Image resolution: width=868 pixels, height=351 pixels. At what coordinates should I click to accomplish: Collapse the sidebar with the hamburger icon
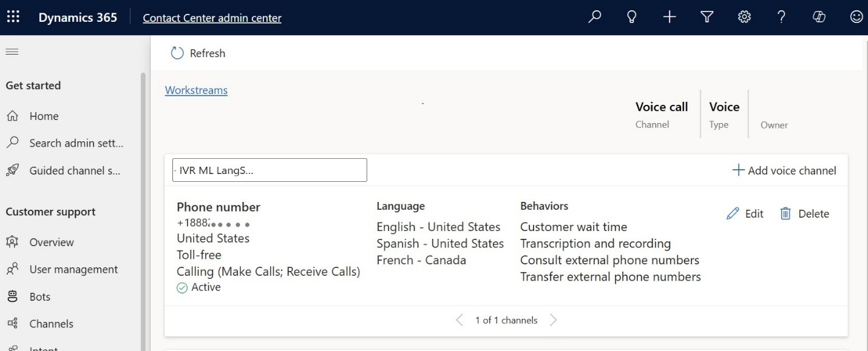[x=12, y=51]
